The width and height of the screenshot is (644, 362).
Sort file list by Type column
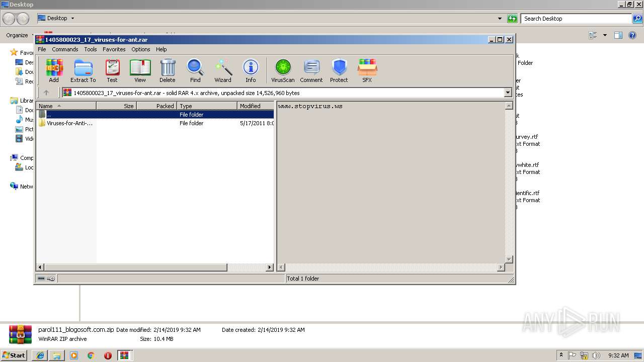pos(207,106)
